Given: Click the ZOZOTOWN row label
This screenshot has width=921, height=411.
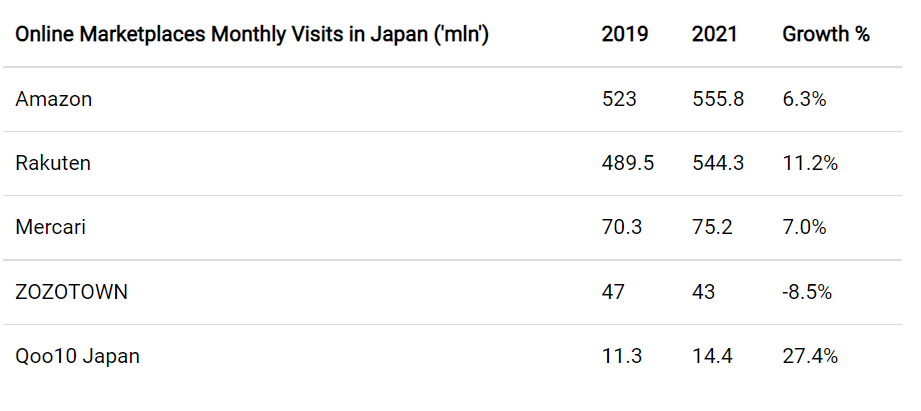Looking at the screenshot, I should (x=71, y=292).
